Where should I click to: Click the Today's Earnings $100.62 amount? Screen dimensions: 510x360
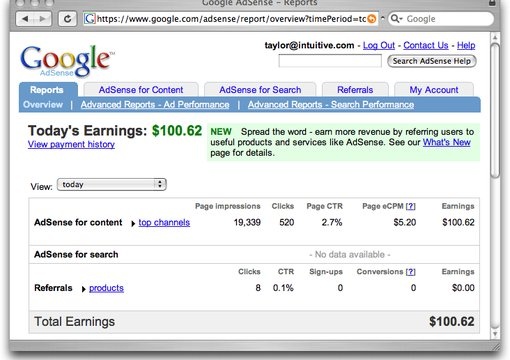point(177,131)
